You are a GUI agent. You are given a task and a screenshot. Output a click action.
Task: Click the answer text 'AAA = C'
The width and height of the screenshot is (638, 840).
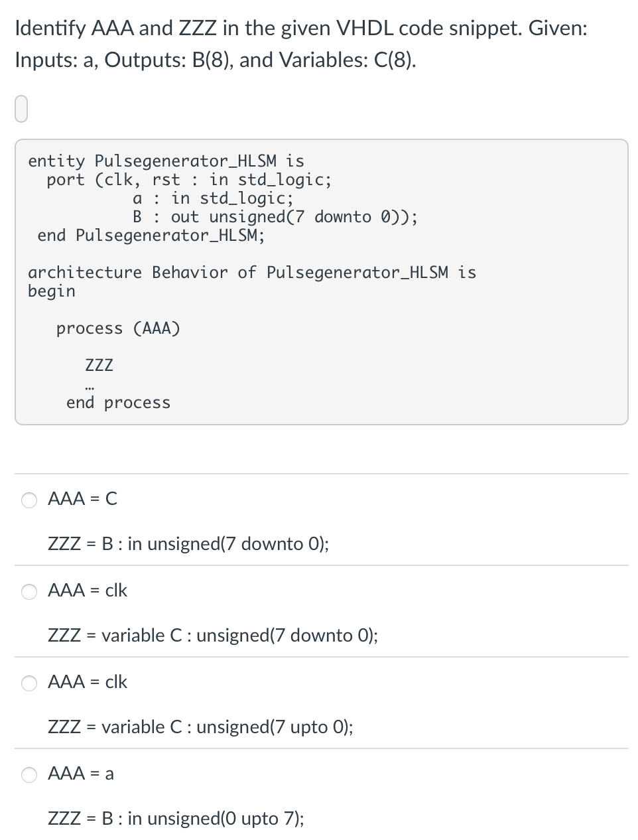[82, 499]
